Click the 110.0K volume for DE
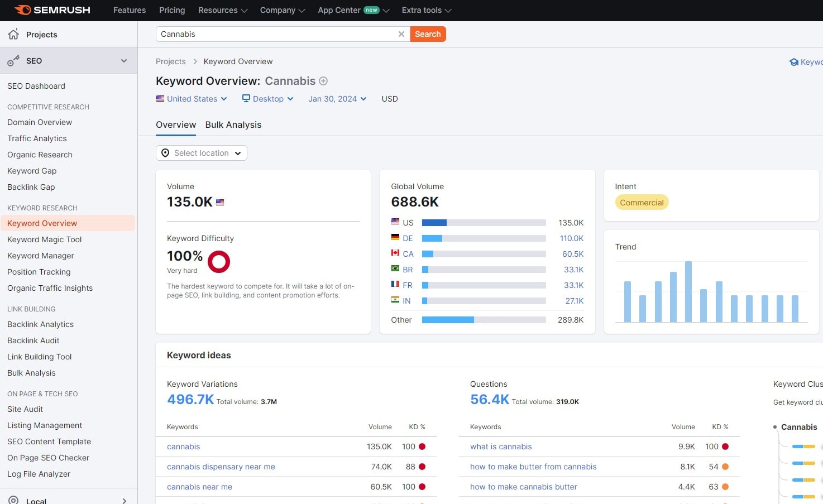 pyautogui.click(x=572, y=238)
